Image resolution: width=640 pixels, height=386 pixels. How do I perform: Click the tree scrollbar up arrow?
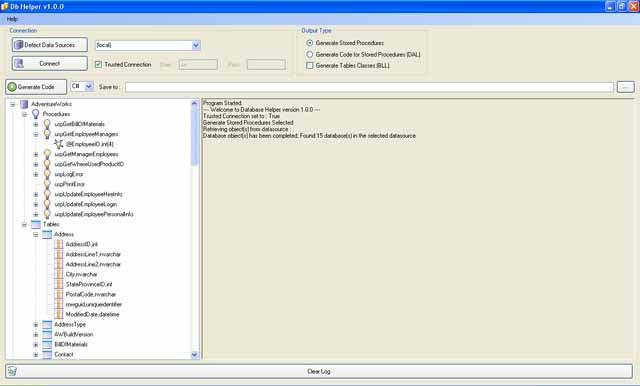[x=194, y=103]
